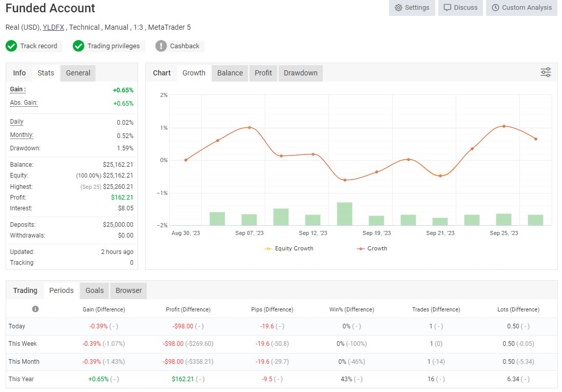Click the Balance value $25,162.21
This screenshot has width=562, height=392.
(118, 165)
